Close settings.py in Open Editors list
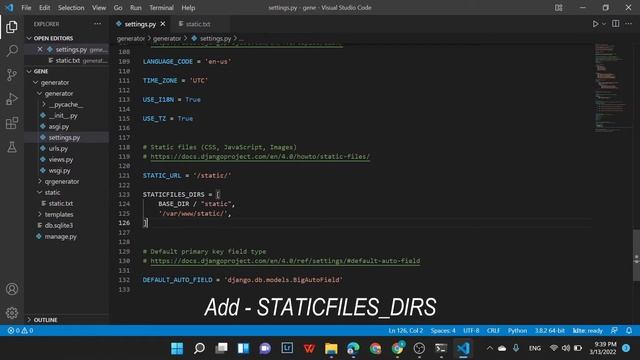 click(x=40, y=49)
